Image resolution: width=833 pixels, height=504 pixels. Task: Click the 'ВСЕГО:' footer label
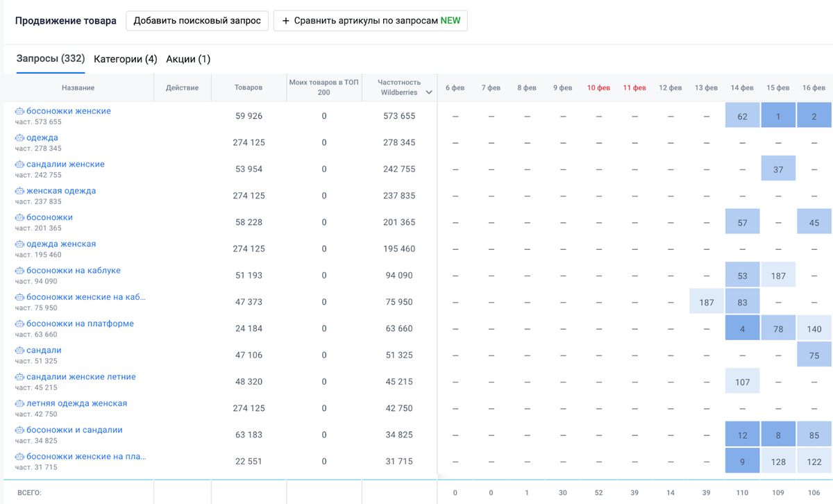[x=30, y=492]
